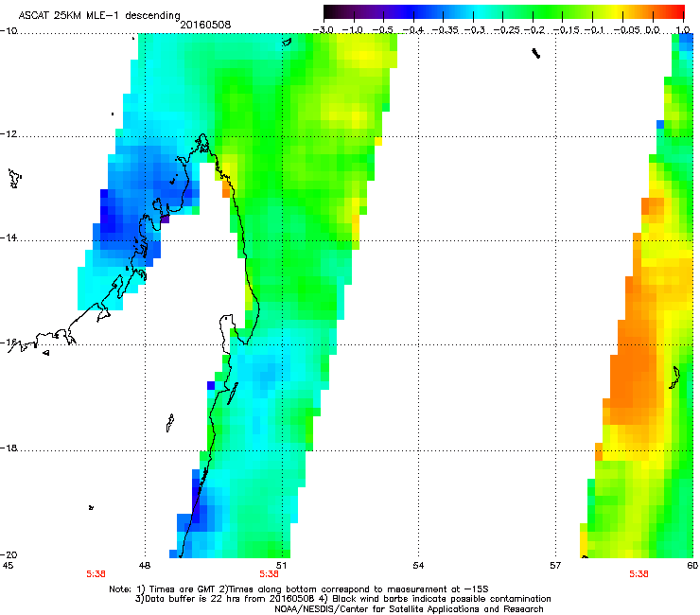The image size is (700, 615).
Task: Click the "45" longitude axis label
Action: coord(8,566)
